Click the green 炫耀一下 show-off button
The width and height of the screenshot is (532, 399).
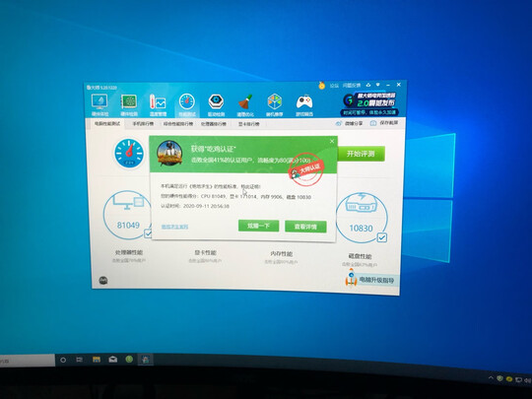pos(258,226)
